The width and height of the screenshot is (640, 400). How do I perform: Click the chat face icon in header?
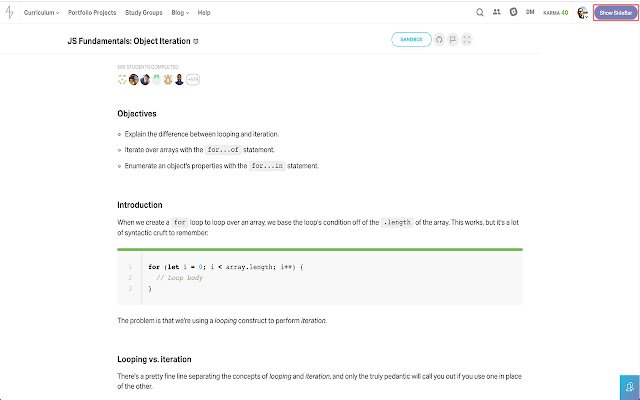513,13
